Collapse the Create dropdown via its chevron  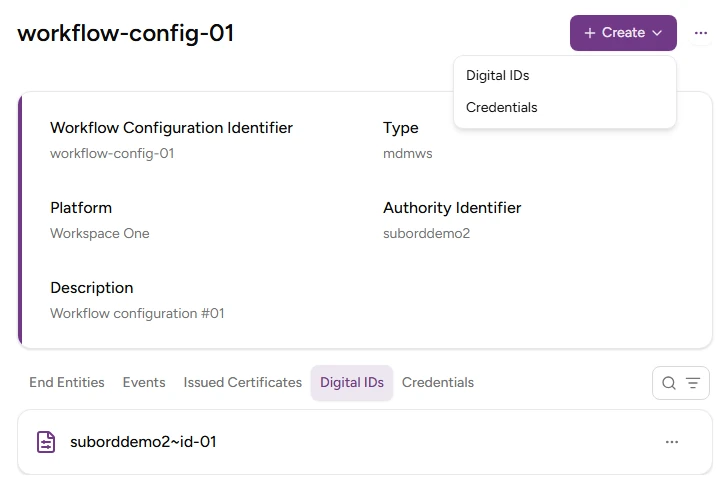[657, 33]
